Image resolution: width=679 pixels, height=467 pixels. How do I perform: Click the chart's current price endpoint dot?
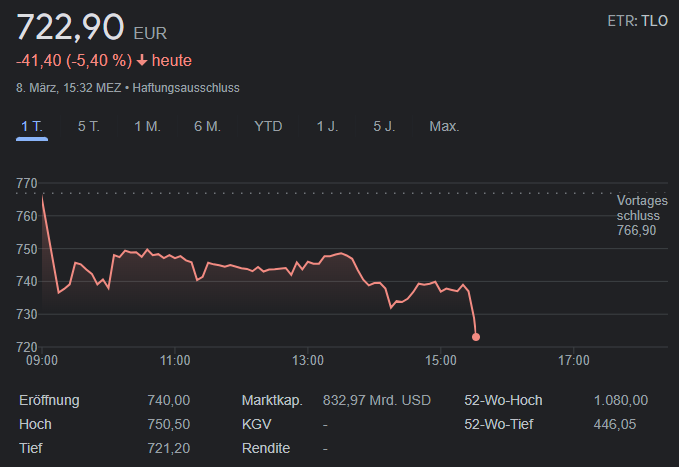point(475,337)
